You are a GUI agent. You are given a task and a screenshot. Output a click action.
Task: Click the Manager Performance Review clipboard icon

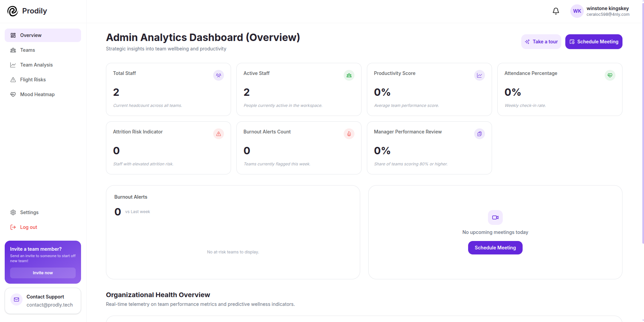[x=480, y=134]
